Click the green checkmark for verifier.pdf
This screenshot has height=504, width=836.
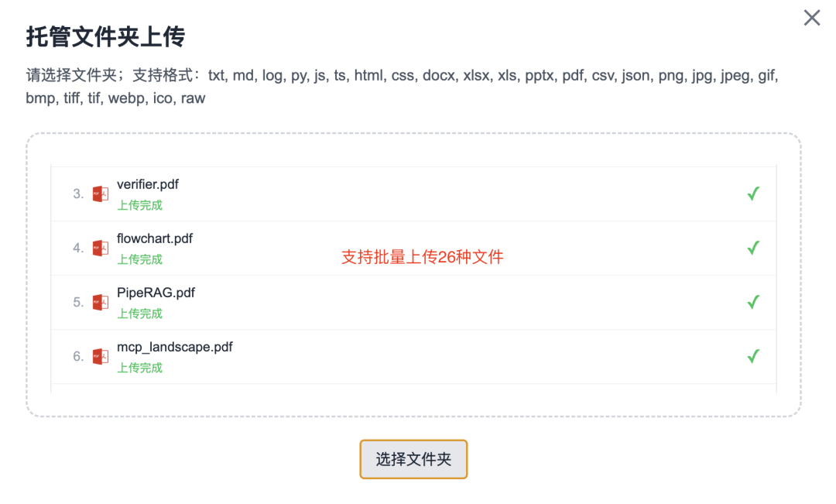[753, 194]
